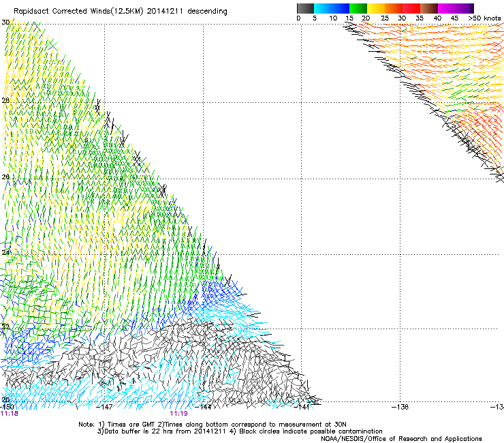504x443 pixels.
Task: Click the longitude label '-141'
Action: pos(302,407)
